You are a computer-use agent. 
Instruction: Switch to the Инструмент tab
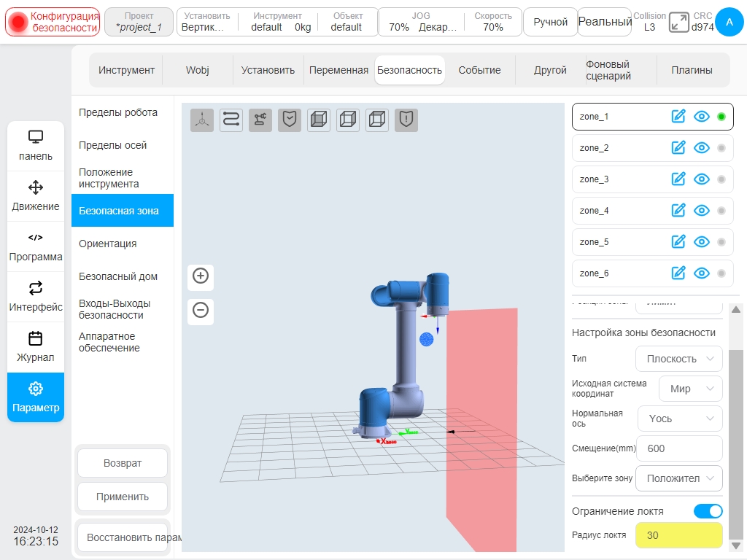pos(126,71)
